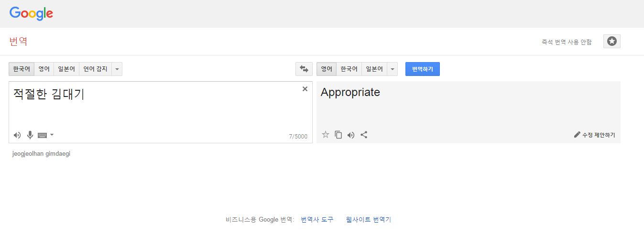Screen dimensions: 644x246
Task: Click the virtual keyboard icon
Action: [x=42, y=135]
